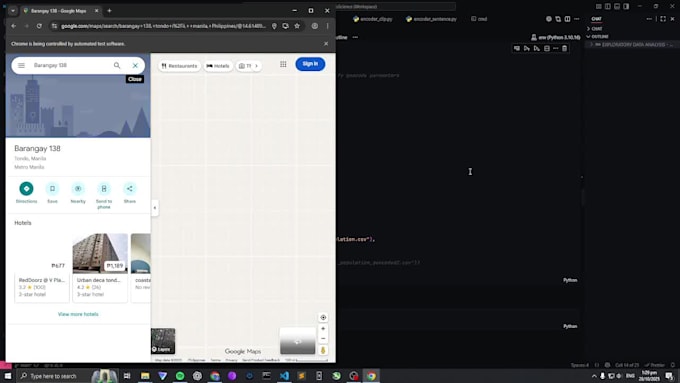Open the Urban deca tond... hotel thumbnail
Screen dimensions: 680x383
point(100,253)
